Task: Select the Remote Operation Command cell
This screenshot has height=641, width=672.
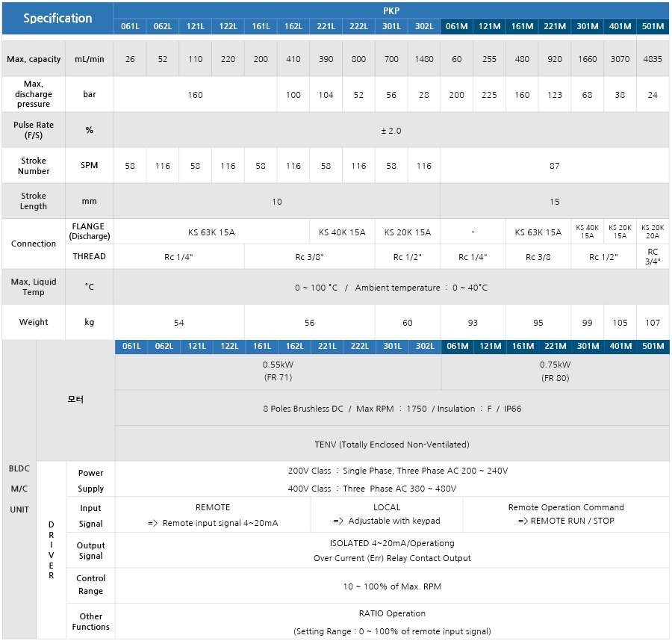Action: click(x=566, y=514)
